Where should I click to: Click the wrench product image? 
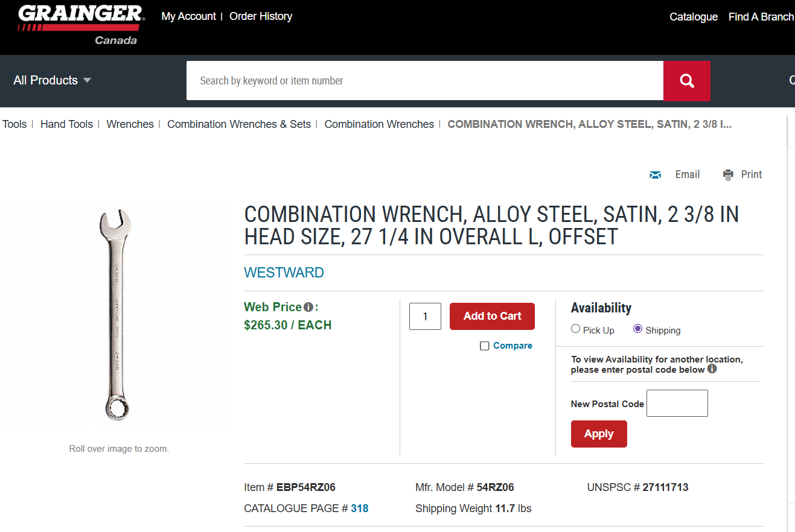tap(116, 315)
